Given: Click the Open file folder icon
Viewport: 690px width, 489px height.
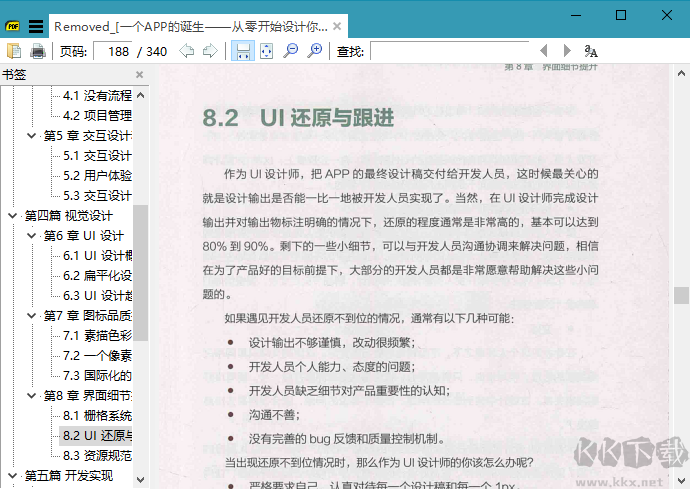Looking at the screenshot, I should pos(13,51).
